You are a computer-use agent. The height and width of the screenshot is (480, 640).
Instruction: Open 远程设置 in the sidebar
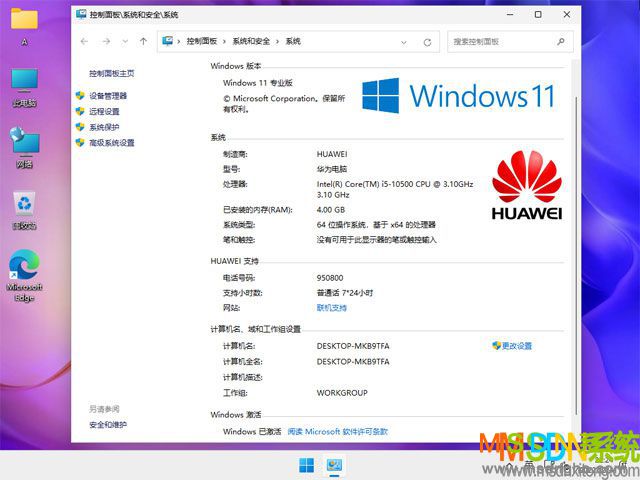click(104, 111)
